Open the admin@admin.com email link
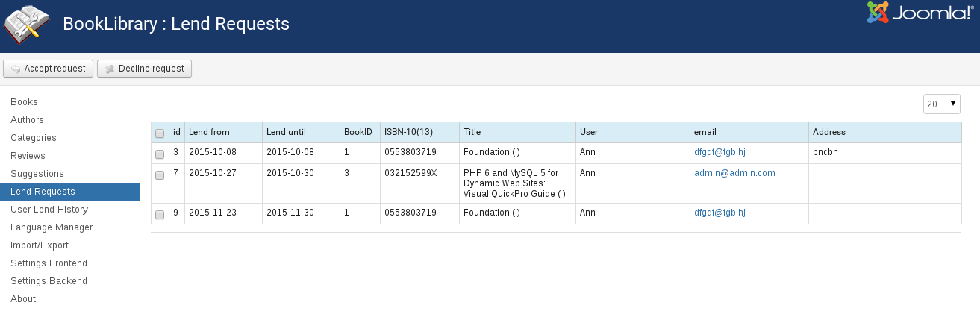The height and width of the screenshot is (311, 980). (734, 173)
